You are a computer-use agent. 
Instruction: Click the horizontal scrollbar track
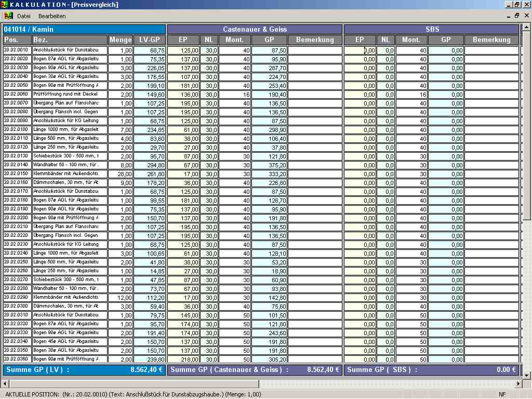260,384
